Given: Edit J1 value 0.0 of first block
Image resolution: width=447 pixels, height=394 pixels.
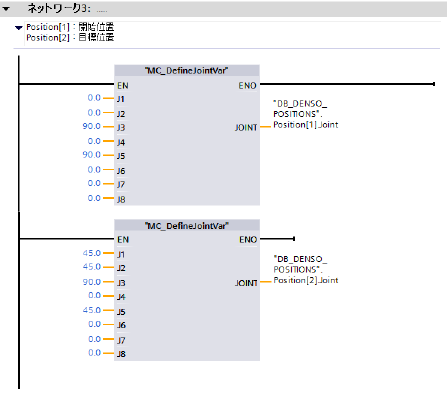Looking at the screenshot, I should pyautogui.click(x=94, y=98).
